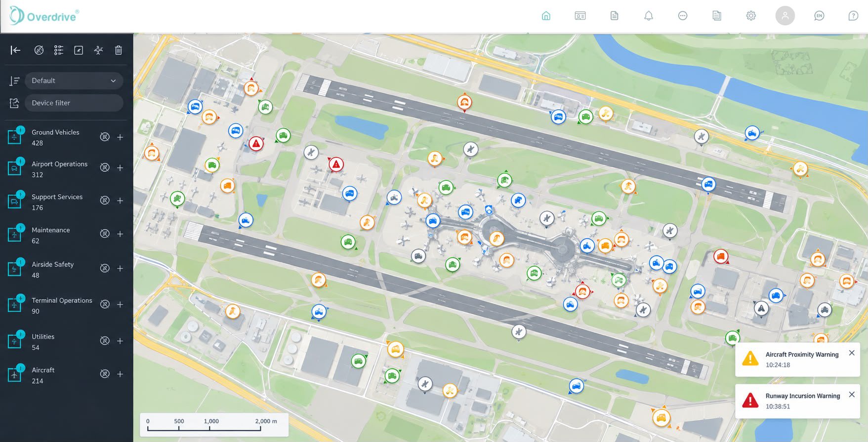Click the export icon beside Device filter
Image resolution: width=868 pixels, height=442 pixels.
click(14, 103)
